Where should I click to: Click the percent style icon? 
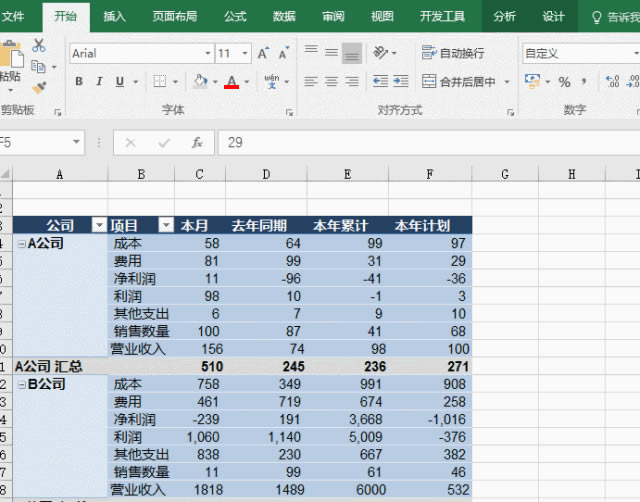tap(564, 82)
